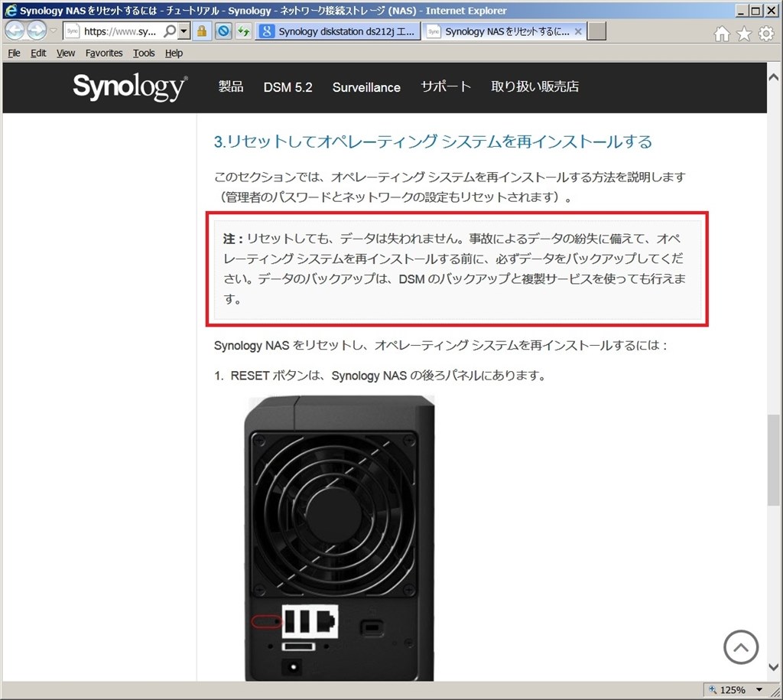Screen dimensions: 783x700
Task: Open the Tools gear icon
Action: click(x=766, y=34)
